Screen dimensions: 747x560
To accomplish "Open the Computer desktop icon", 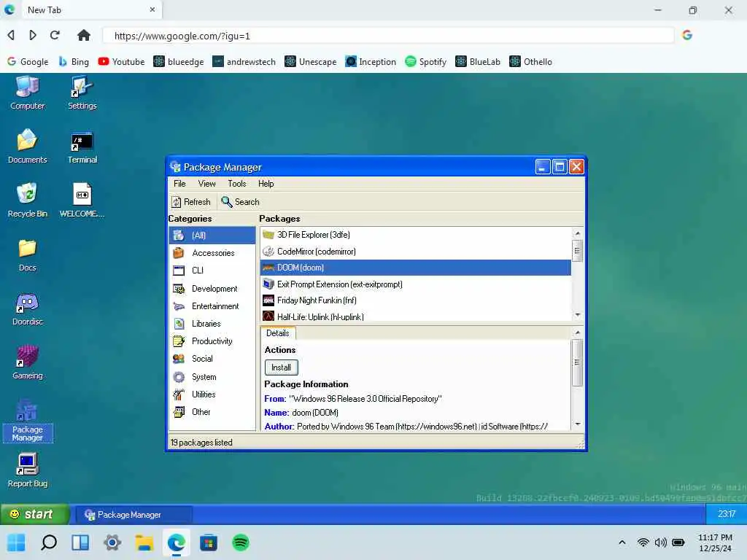I will tap(27, 93).
